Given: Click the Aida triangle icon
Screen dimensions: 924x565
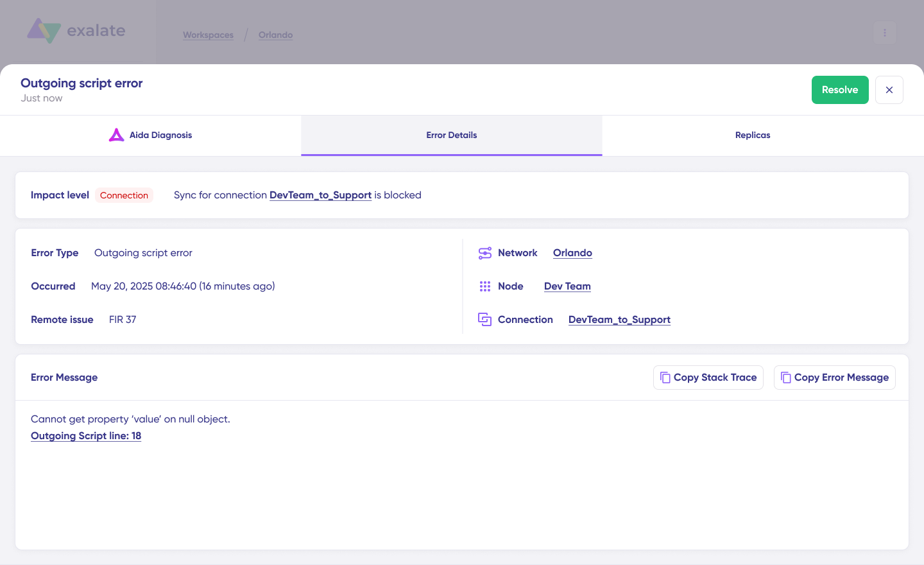Looking at the screenshot, I should click(x=116, y=135).
